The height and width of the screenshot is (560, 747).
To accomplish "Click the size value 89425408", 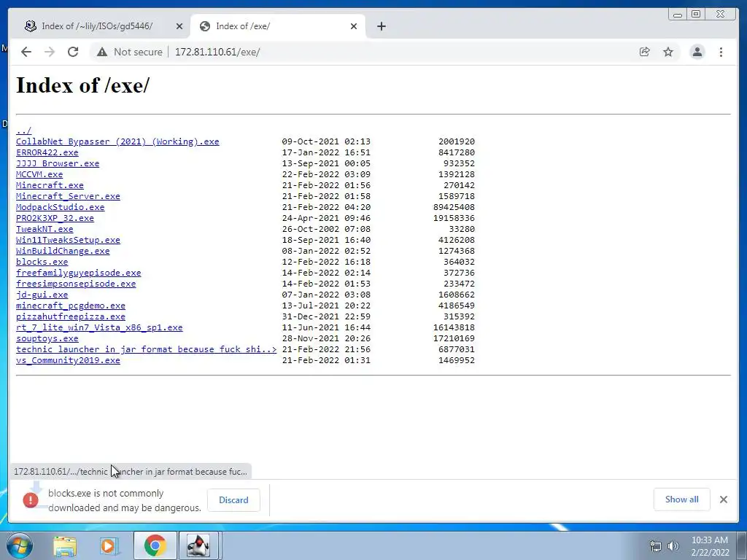I will (454, 207).
